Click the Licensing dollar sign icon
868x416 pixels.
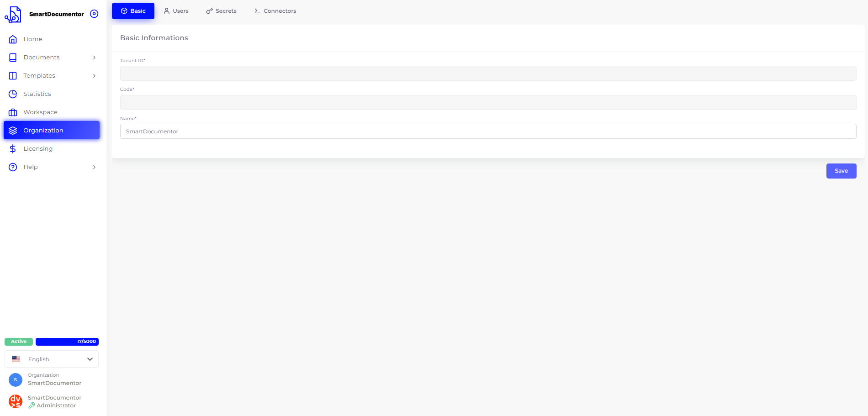[x=13, y=149]
